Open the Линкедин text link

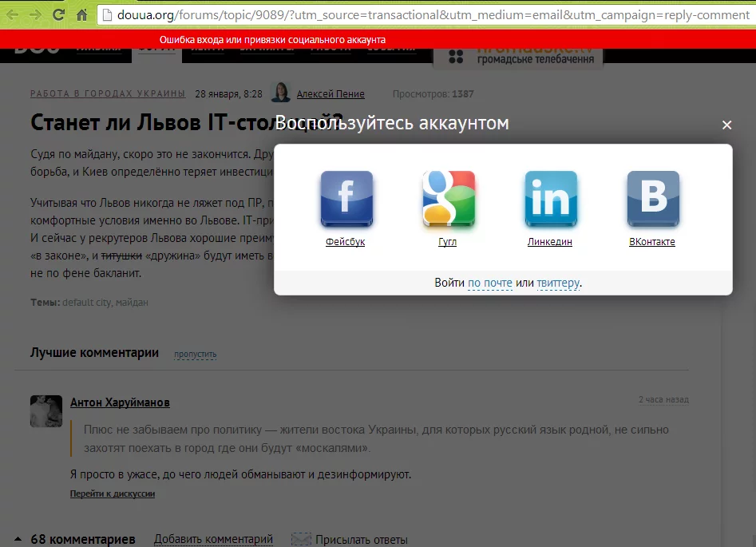click(550, 242)
